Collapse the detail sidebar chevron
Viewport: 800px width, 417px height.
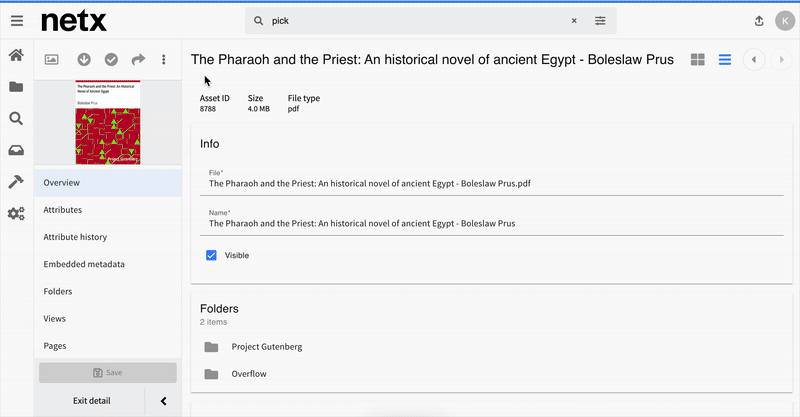[163, 401]
